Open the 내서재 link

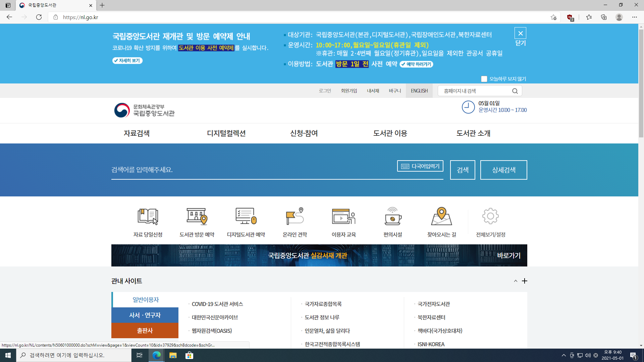(x=373, y=91)
